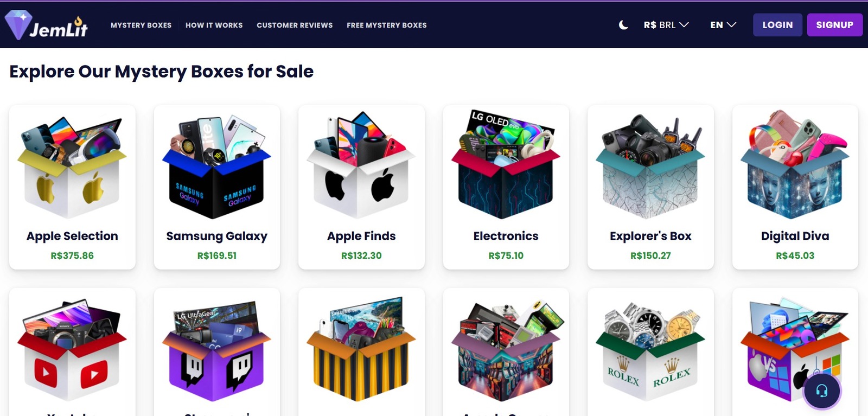868x416 pixels.
Task: Click the JemLit diamond logo
Action: point(46,25)
